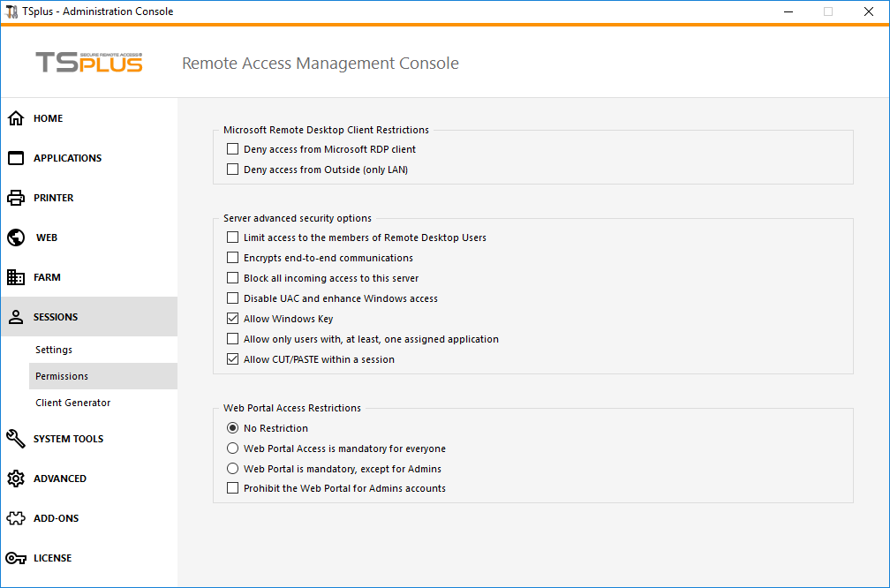Choose Web Portal is mandatory, except for Admins
The image size is (890, 588).
coord(233,469)
